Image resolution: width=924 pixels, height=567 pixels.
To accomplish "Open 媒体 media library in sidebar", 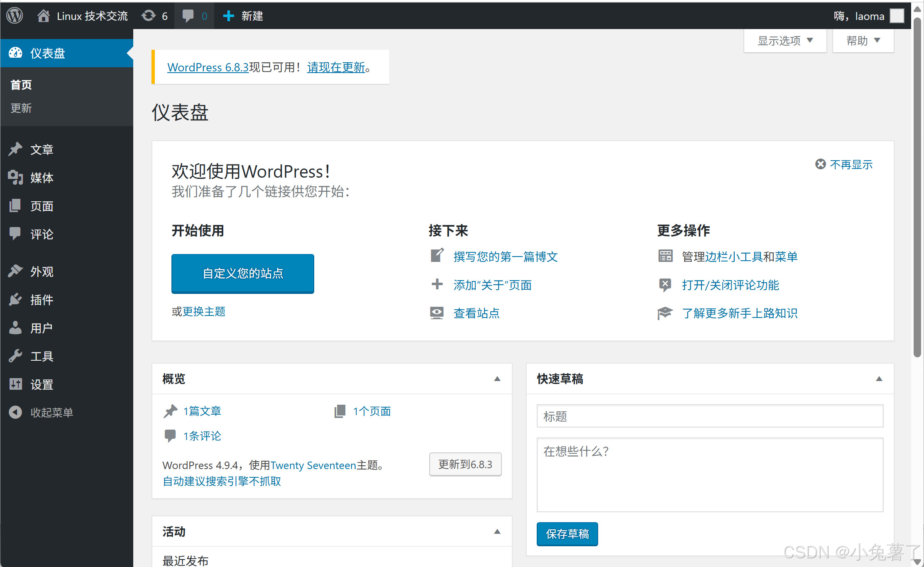I will tap(42, 178).
